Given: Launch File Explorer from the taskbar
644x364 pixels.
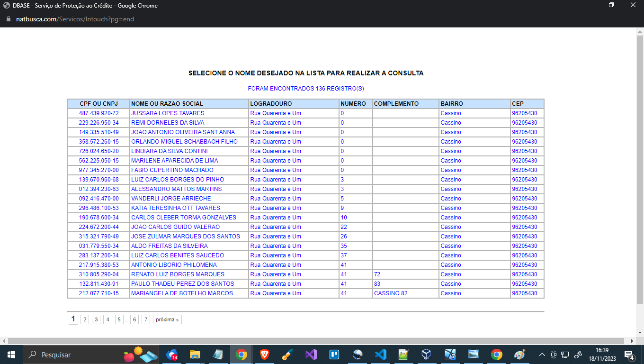Looking at the screenshot, I should tap(195, 355).
